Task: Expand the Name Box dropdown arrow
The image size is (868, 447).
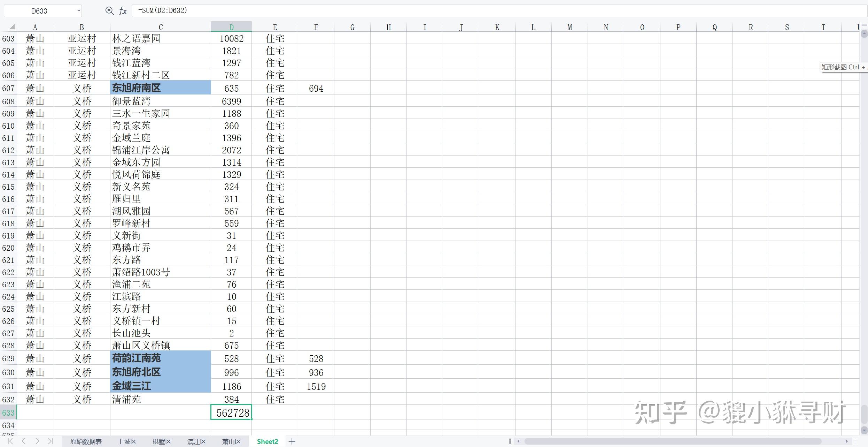Action: 79,11
